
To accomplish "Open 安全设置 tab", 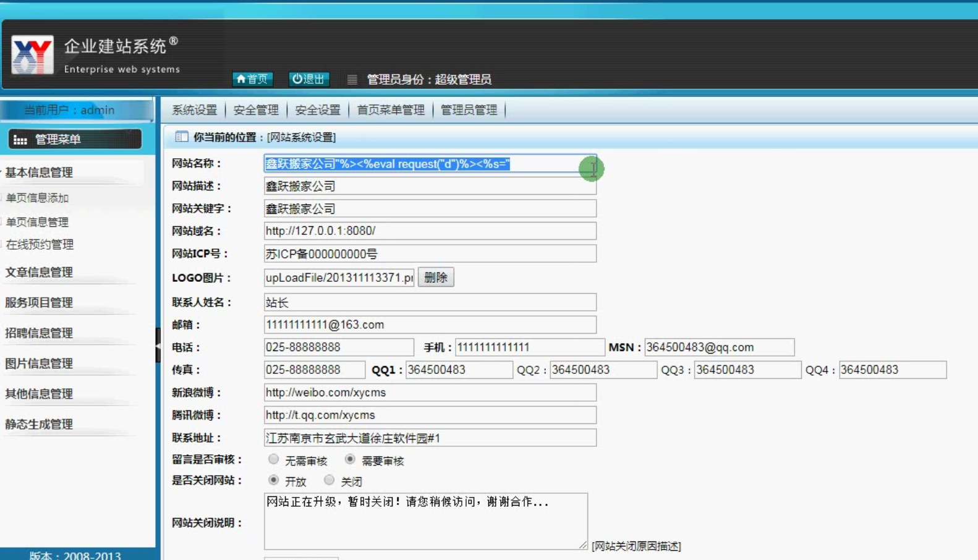I will [318, 110].
